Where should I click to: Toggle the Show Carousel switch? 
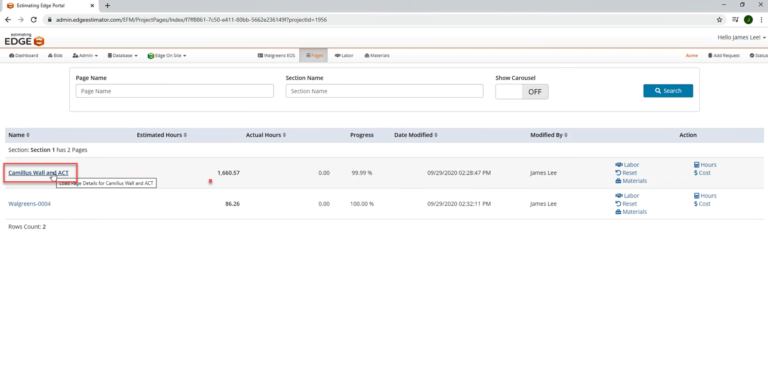click(x=522, y=92)
